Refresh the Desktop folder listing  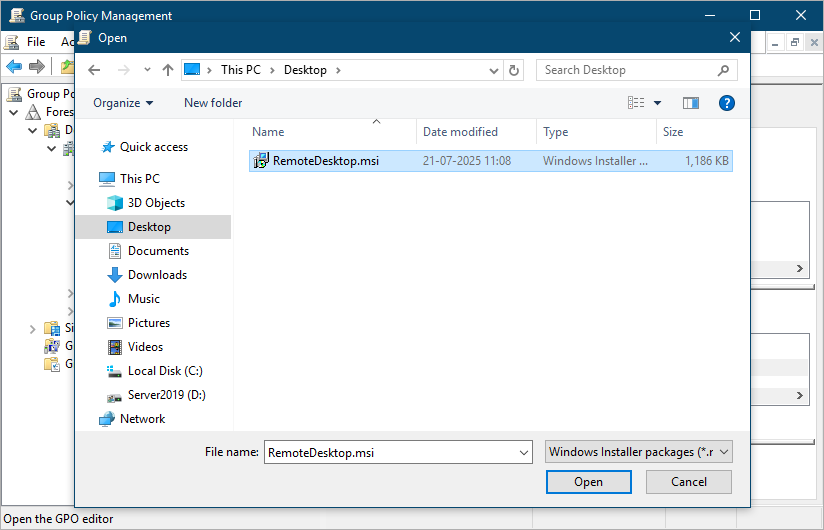click(x=515, y=70)
